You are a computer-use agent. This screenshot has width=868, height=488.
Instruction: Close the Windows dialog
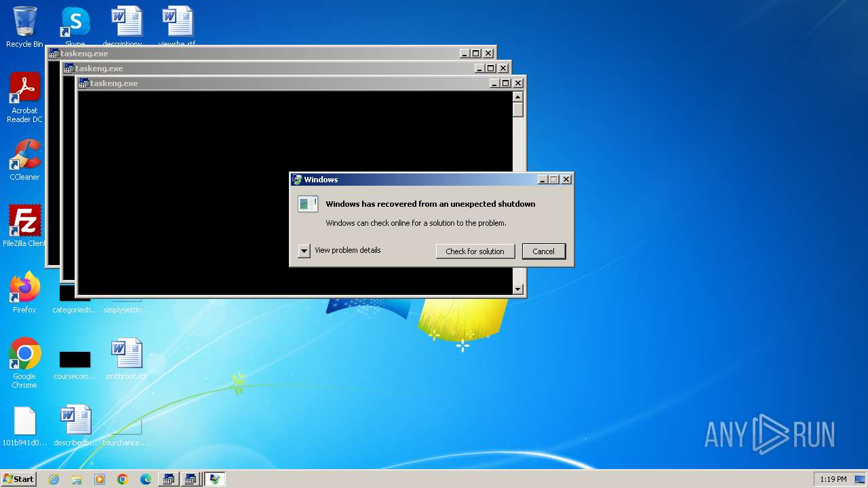pyautogui.click(x=566, y=180)
